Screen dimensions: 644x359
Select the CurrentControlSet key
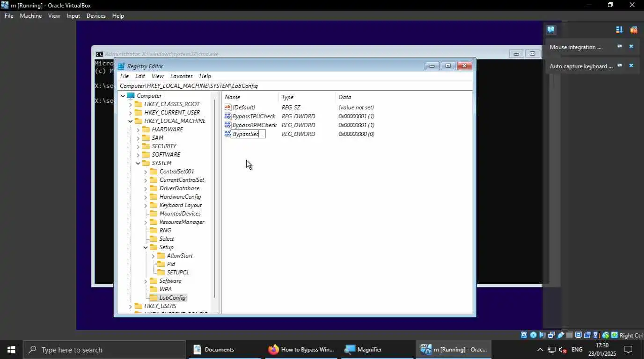coord(182,180)
